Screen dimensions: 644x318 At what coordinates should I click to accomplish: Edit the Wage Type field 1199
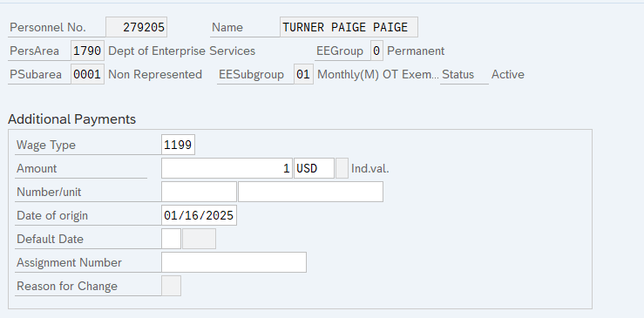click(x=178, y=145)
